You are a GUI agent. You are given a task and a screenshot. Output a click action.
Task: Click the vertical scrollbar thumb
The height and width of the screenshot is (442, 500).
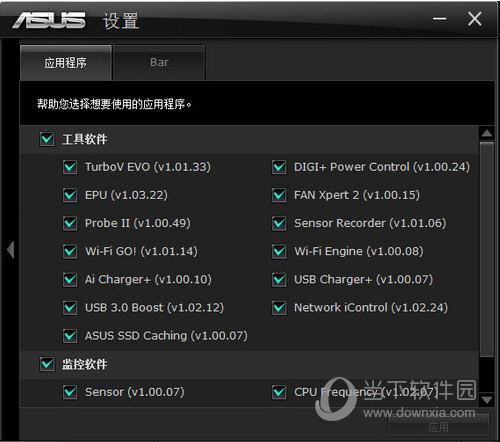coord(487,249)
